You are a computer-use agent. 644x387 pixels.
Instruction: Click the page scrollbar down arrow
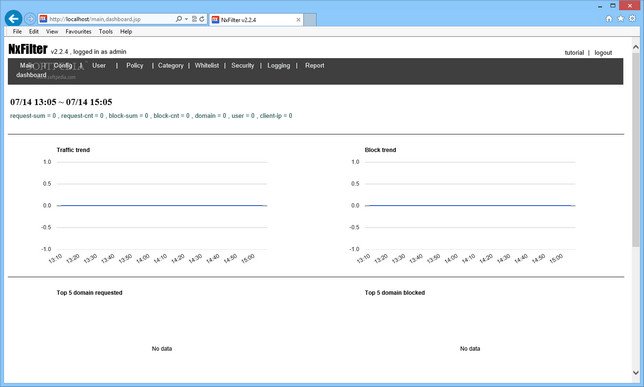[x=635, y=373]
